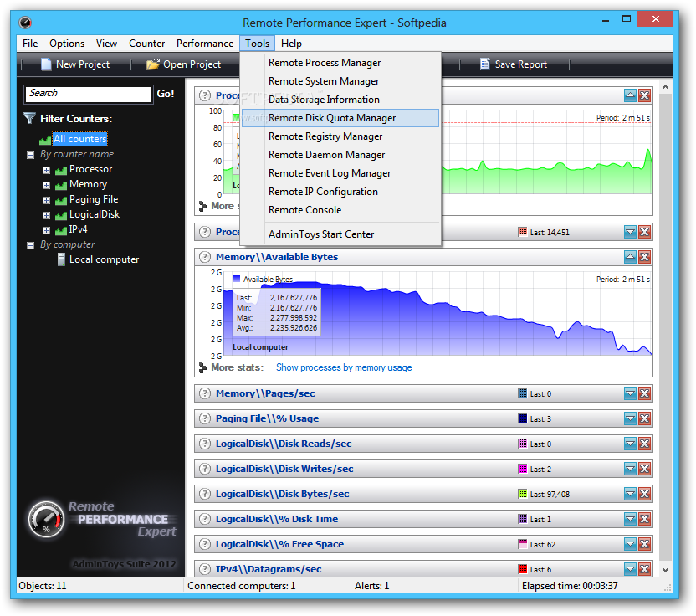This screenshot has height=616, width=696.
Task: Remove the Paging File\\% Usage counter
Action: click(644, 418)
